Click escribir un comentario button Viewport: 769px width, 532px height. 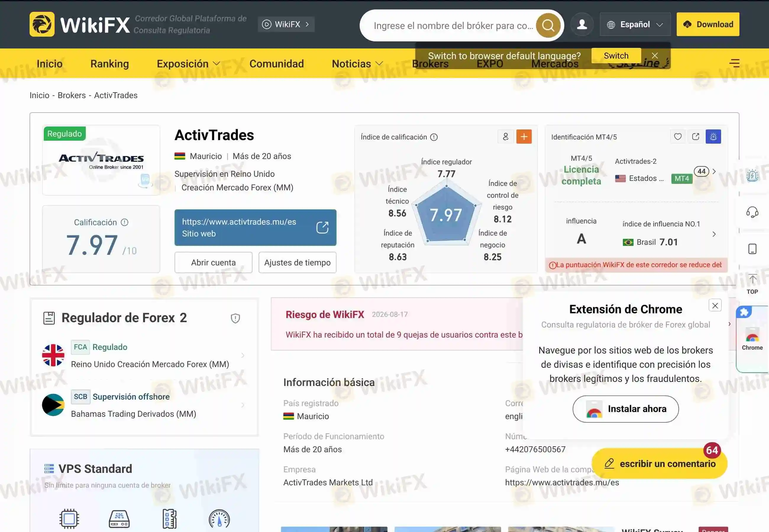click(x=659, y=464)
